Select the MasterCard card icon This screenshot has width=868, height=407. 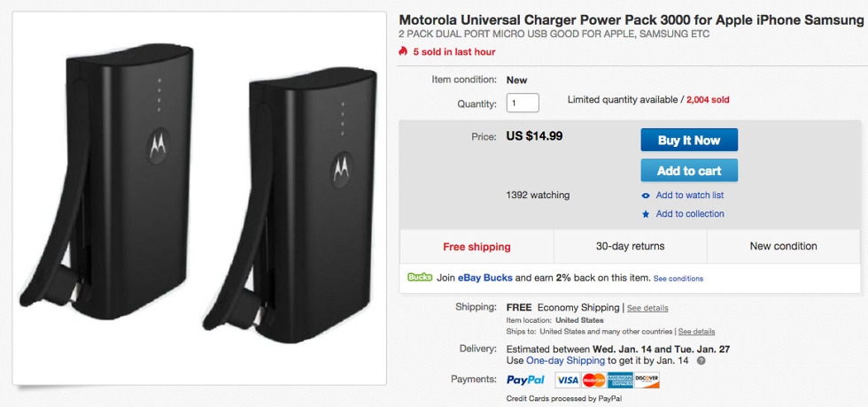593,380
